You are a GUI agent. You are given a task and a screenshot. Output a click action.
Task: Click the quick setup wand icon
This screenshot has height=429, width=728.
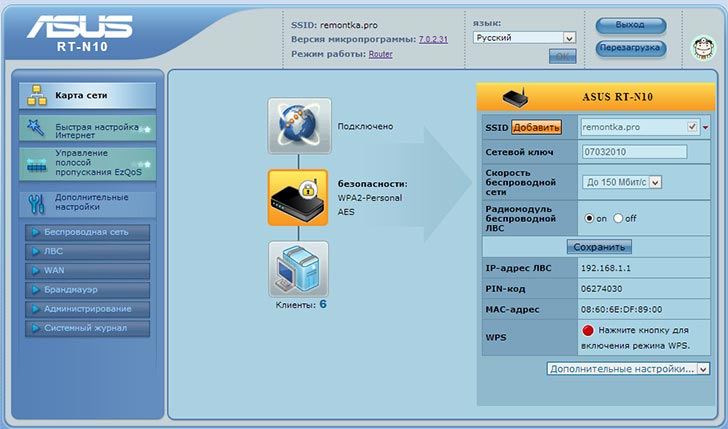point(36,128)
